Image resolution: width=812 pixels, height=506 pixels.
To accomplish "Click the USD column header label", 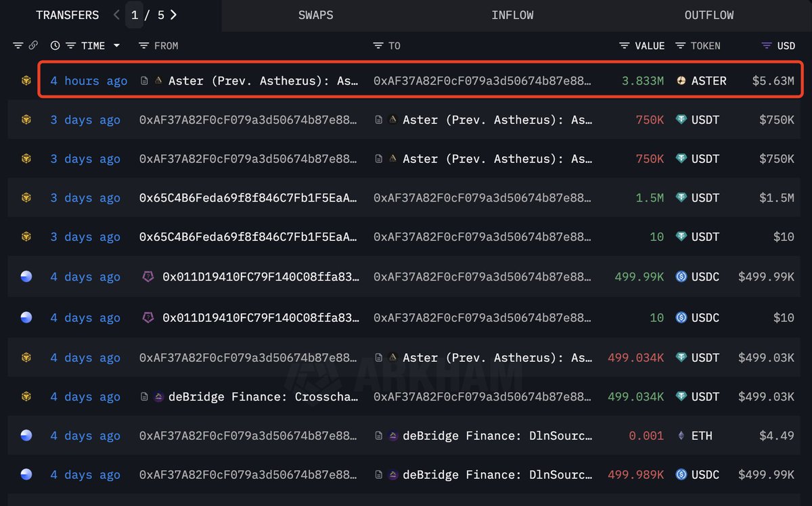I will click(x=786, y=45).
